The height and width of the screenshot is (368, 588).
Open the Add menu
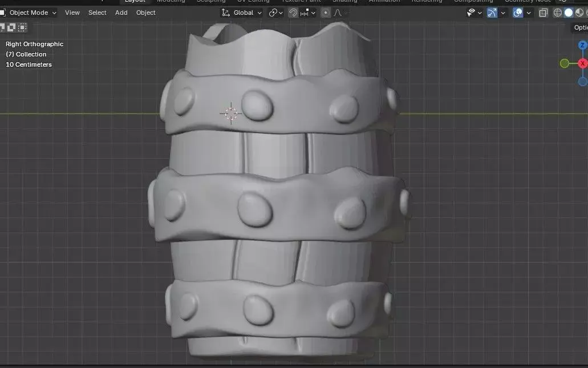tap(121, 13)
